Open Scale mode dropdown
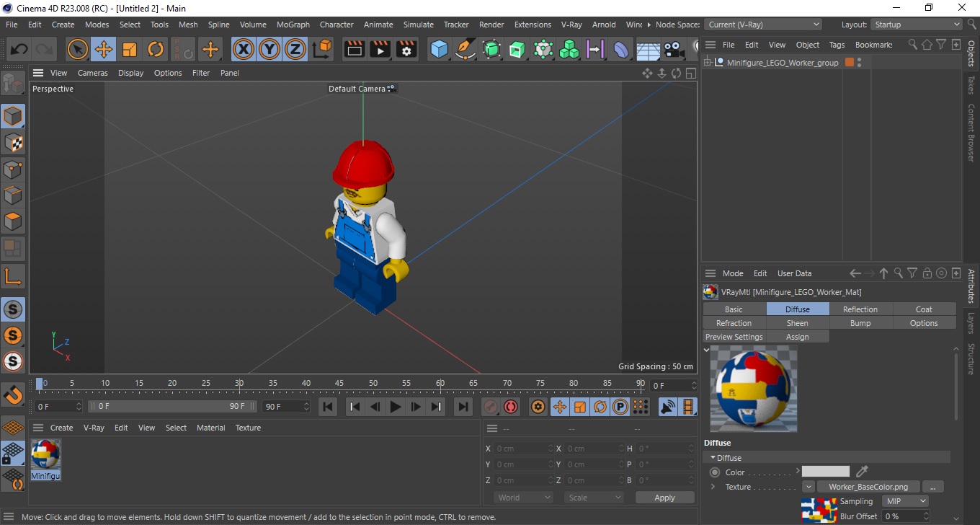The image size is (980, 525). coord(594,498)
